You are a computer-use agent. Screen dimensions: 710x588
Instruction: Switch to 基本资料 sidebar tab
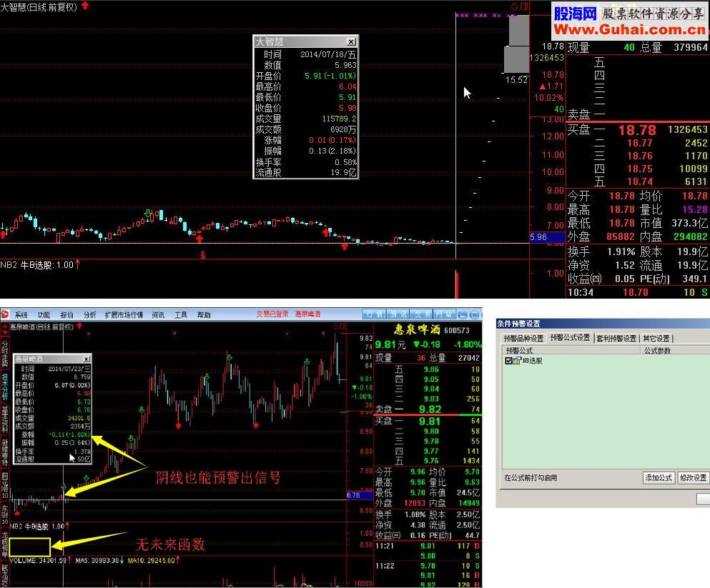point(4,420)
